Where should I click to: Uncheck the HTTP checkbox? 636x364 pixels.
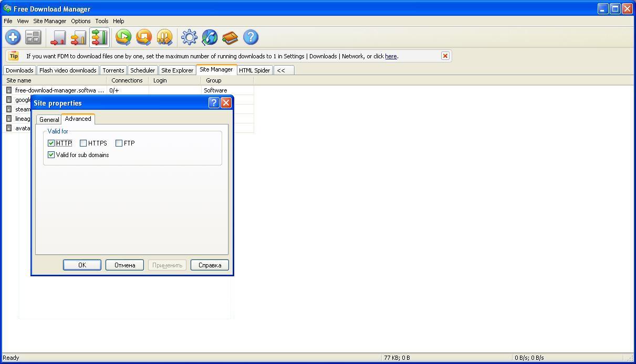pos(51,142)
